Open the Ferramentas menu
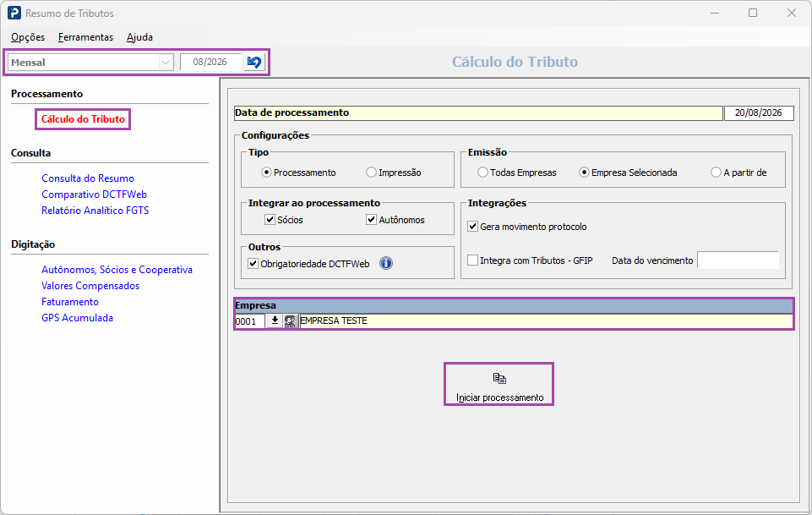 pyautogui.click(x=85, y=37)
